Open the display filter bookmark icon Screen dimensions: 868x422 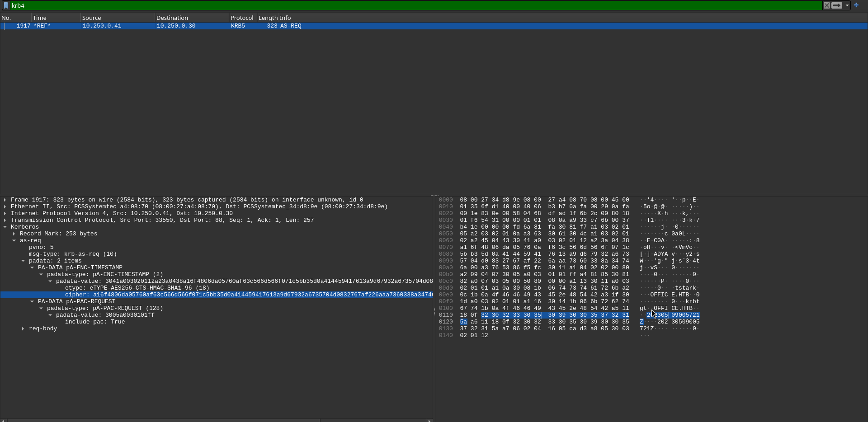pos(6,5)
